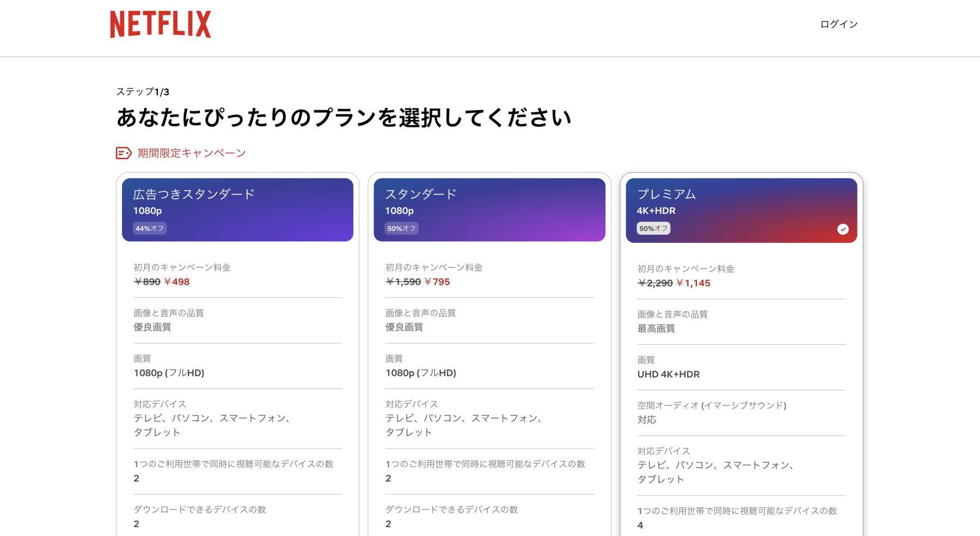Click the Netflix logo
This screenshot has height=536, width=980.
coord(161,25)
